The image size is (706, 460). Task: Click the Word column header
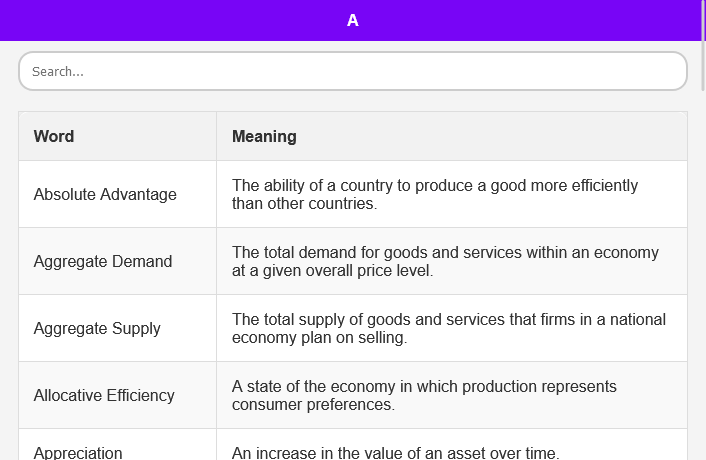click(x=54, y=136)
